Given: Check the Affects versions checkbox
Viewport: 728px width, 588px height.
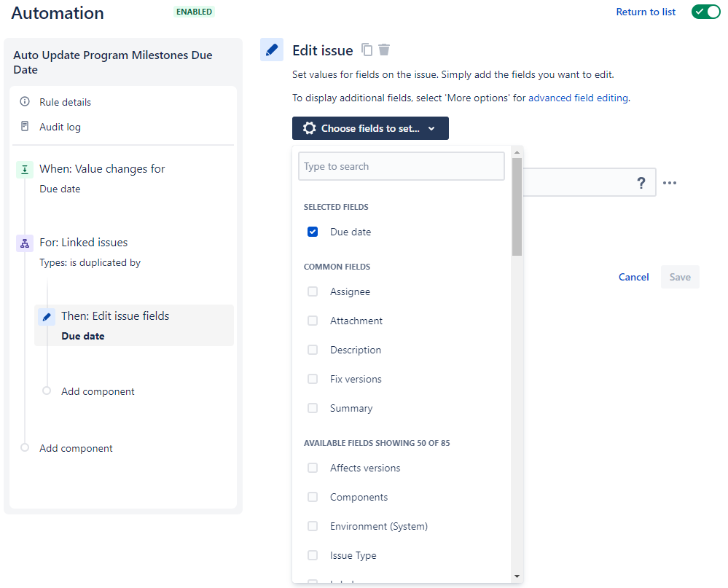Looking at the screenshot, I should coord(313,468).
